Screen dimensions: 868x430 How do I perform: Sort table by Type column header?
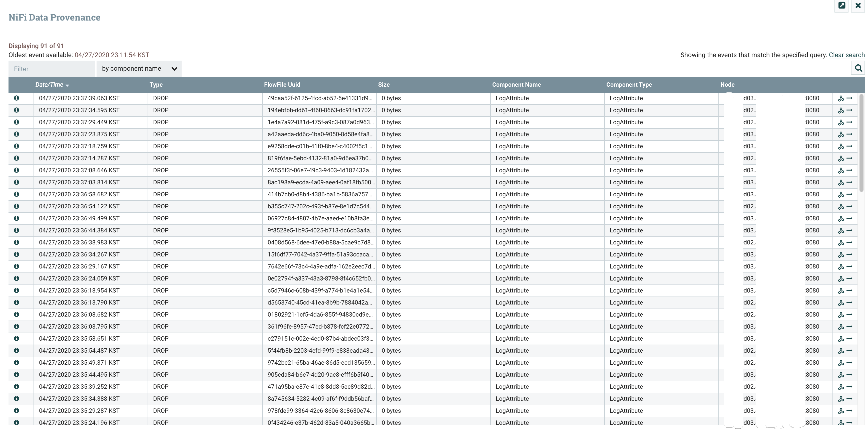coord(156,85)
